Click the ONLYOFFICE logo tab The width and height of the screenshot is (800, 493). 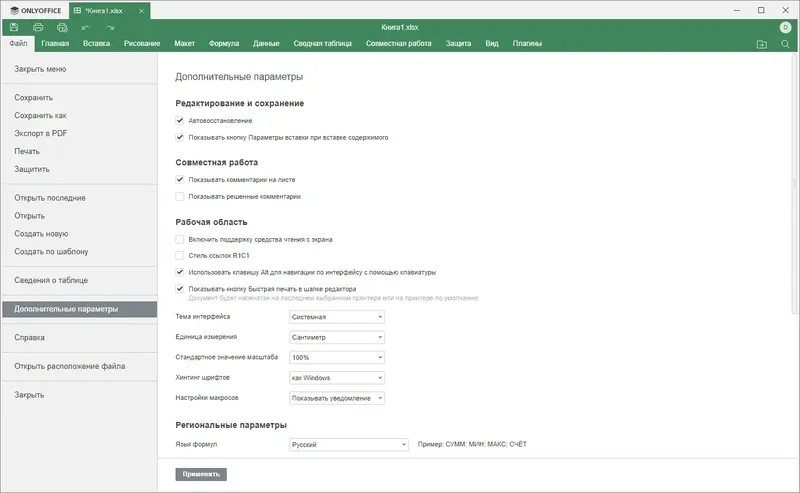[x=35, y=10]
